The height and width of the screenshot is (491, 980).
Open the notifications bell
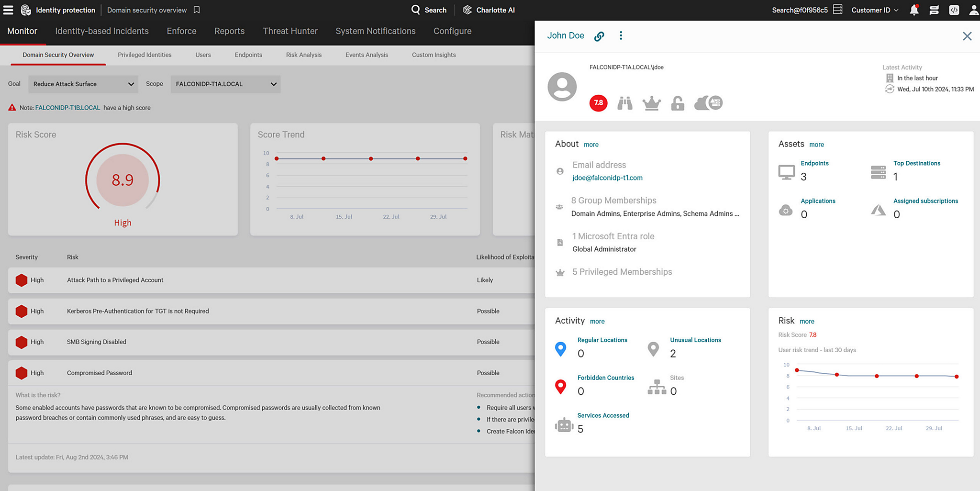coord(914,10)
